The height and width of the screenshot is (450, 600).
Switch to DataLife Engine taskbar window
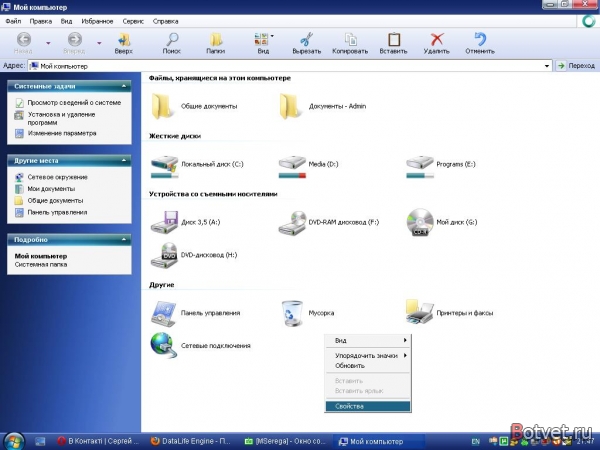click(190, 441)
